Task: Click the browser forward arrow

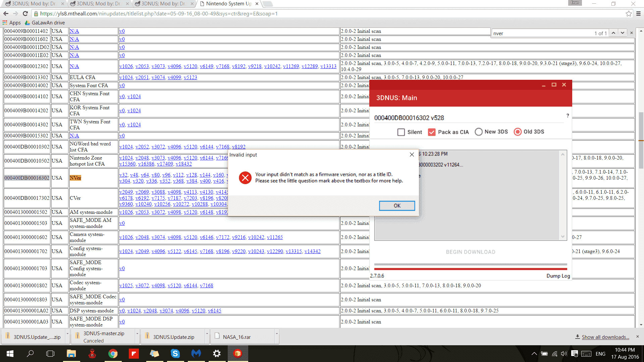Action: pyautogui.click(x=15, y=13)
